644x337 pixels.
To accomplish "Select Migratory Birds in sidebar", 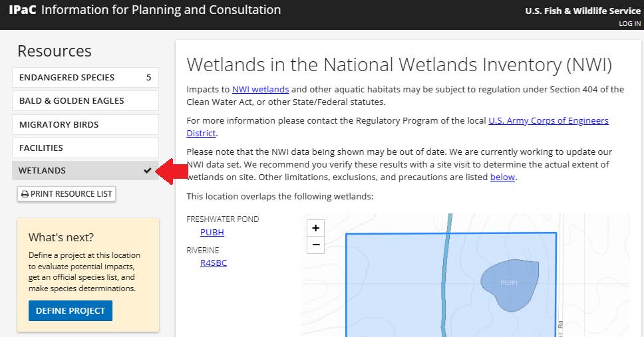I will 85,124.
